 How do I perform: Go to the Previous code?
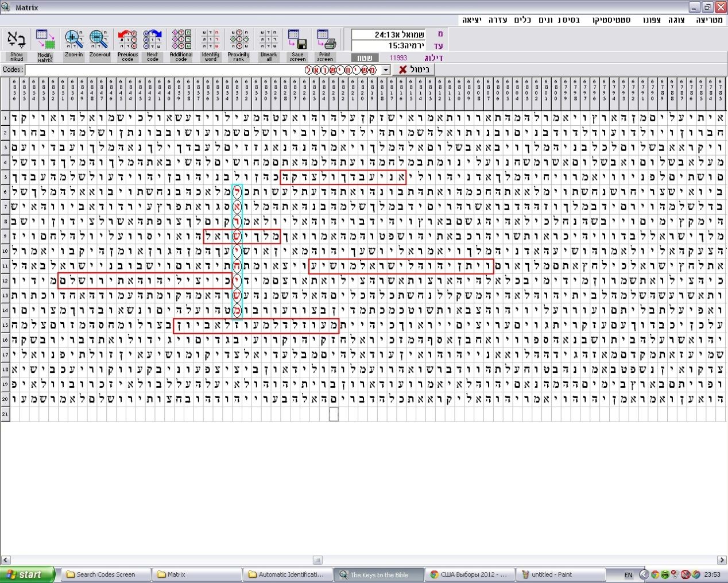127,40
